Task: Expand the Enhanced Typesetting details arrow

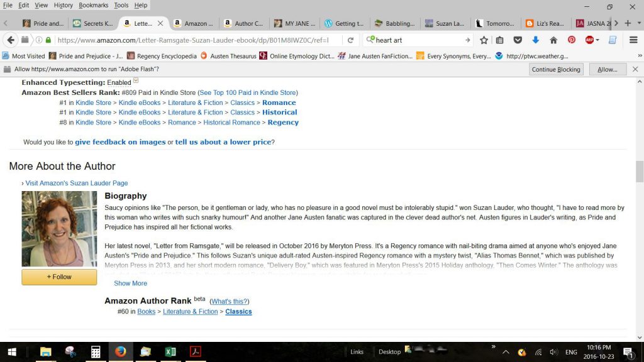Action: [136, 80]
